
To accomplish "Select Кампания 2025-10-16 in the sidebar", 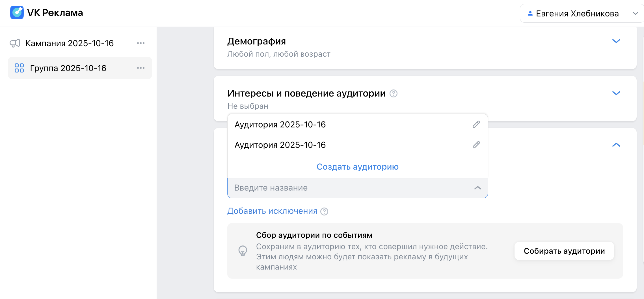I will [70, 43].
